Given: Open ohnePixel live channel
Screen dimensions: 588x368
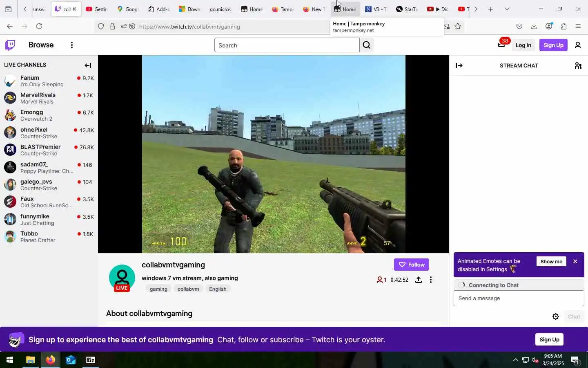Looking at the screenshot, I should pos(49,133).
